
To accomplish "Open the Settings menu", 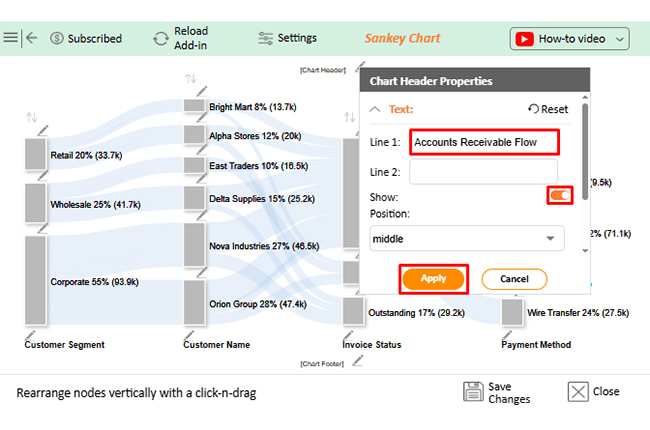I will [287, 38].
